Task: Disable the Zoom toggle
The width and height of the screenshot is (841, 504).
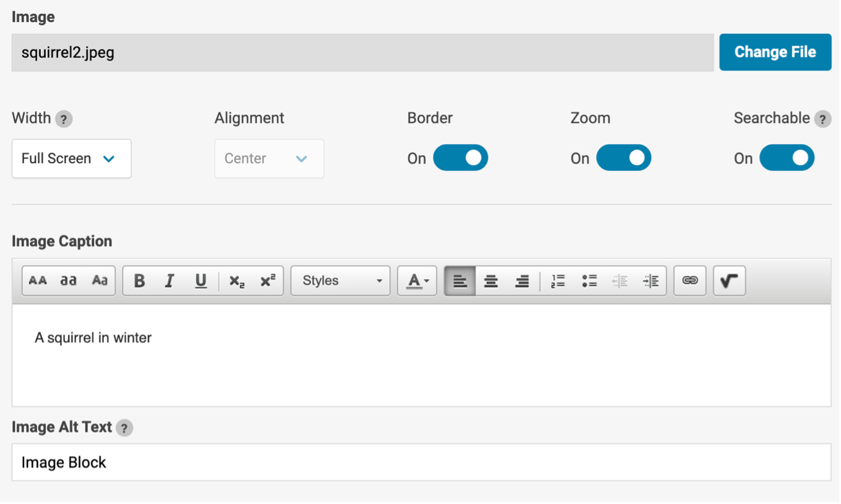Action: tap(624, 158)
